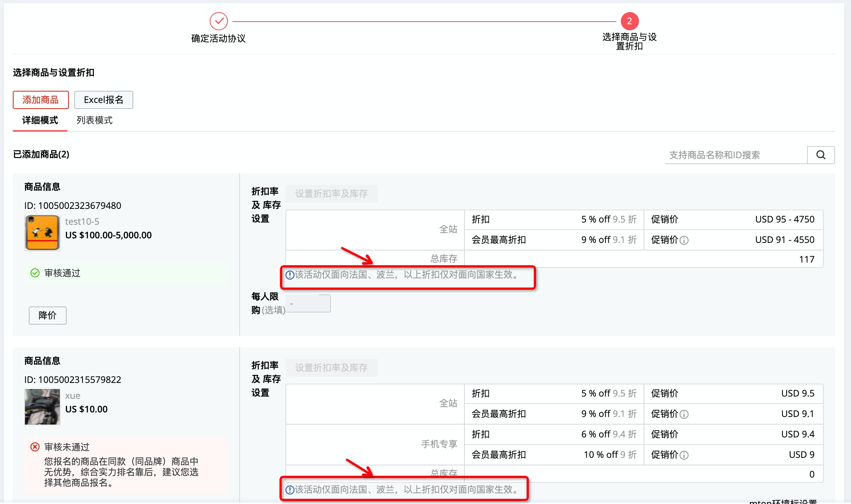
Task: Switch to 列表模式 tab
Action: click(x=95, y=120)
